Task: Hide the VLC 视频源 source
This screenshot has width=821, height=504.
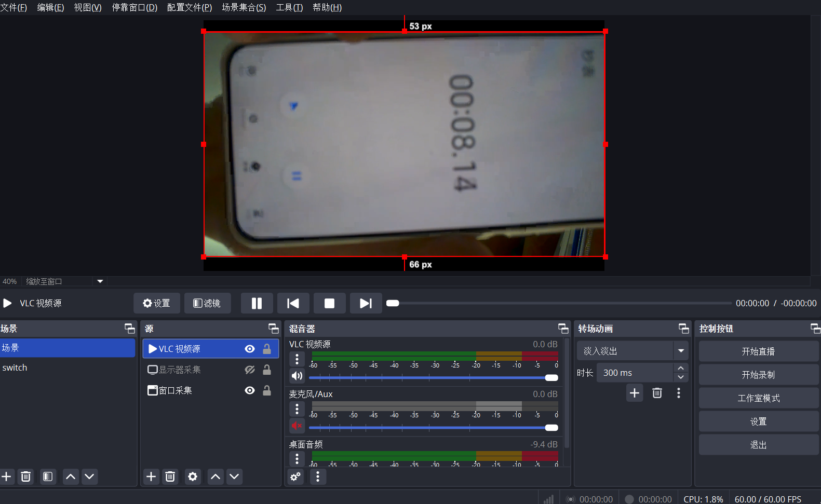Action: click(250, 349)
